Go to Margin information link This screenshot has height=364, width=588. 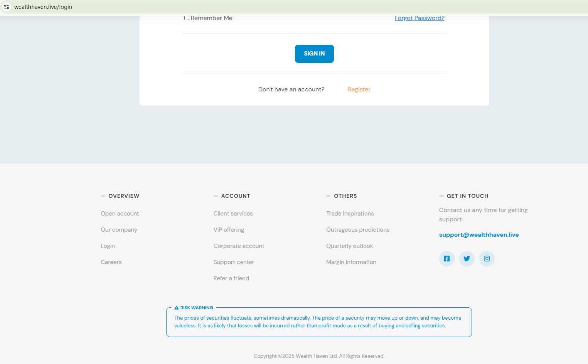pyautogui.click(x=351, y=262)
